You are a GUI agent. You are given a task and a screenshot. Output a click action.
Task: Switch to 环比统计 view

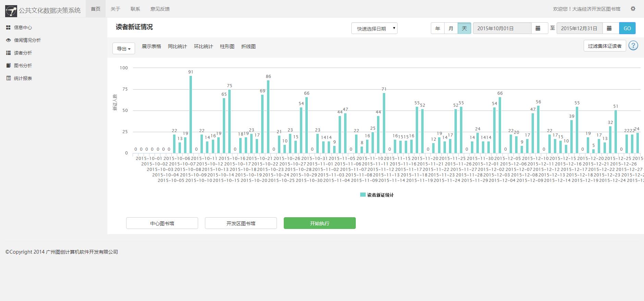coord(204,46)
